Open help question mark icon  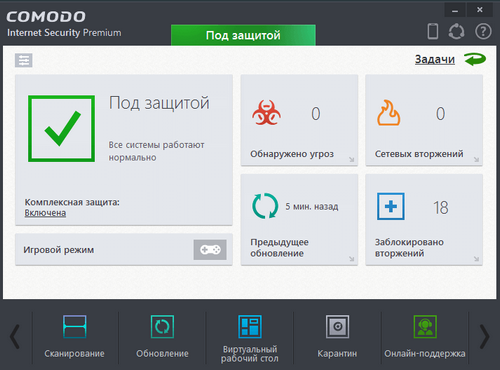(x=483, y=31)
